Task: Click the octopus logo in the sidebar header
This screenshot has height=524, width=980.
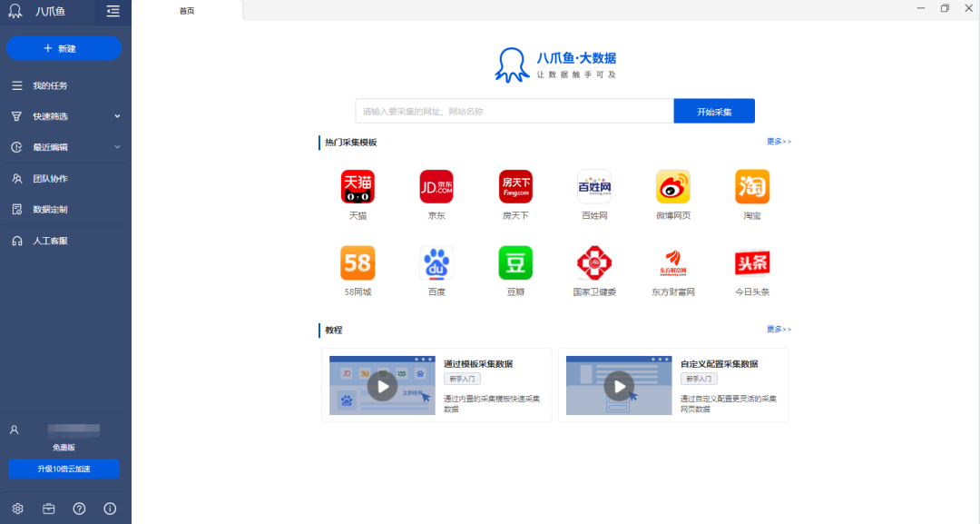Action: tap(15, 11)
